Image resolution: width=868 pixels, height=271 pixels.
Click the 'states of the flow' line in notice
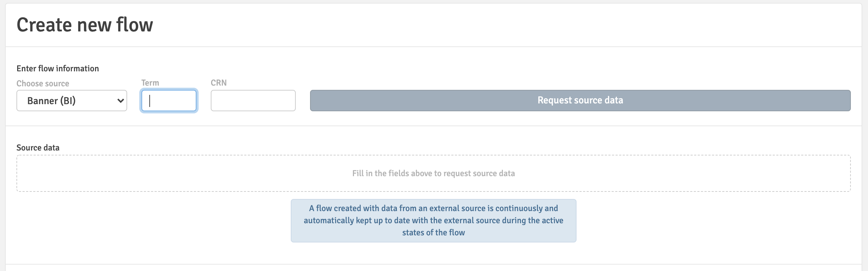coord(433,232)
